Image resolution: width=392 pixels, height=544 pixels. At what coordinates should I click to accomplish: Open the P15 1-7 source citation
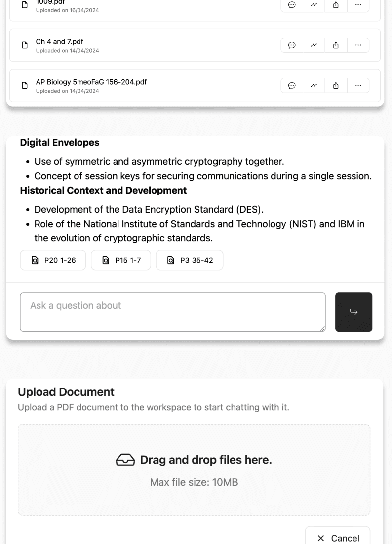click(120, 260)
